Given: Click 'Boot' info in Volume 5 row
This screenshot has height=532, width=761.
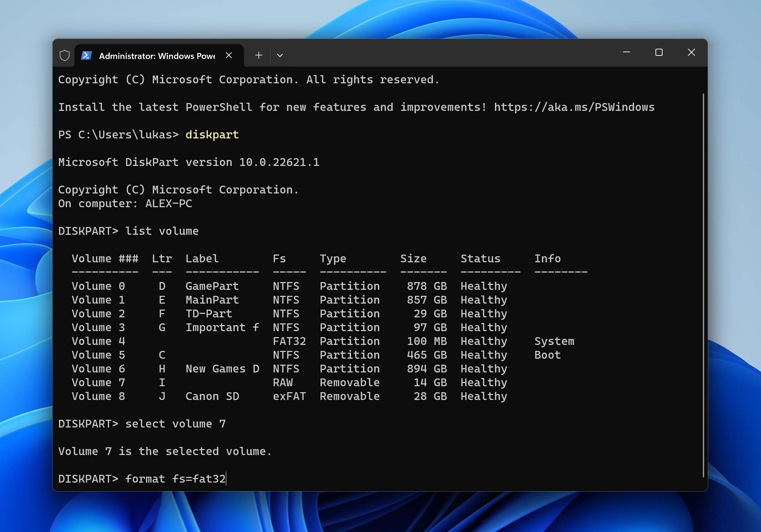Looking at the screenshot, I should (547, 355).
